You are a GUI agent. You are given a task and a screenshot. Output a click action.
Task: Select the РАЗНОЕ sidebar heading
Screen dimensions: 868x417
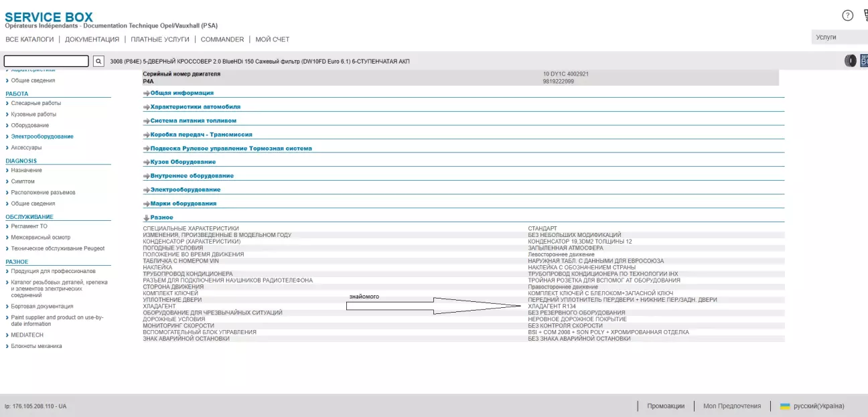click(17, 262)
